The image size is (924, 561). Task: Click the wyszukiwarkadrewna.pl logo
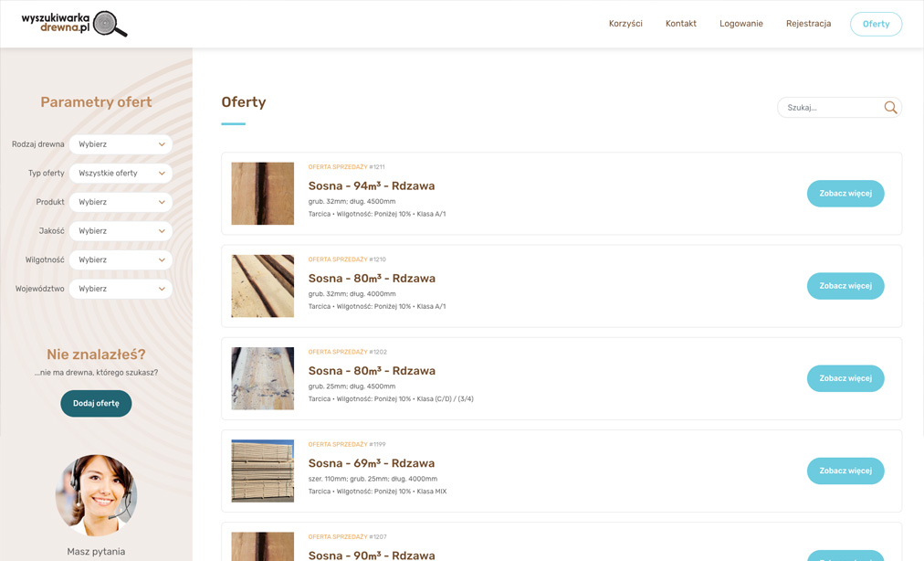(x=74, y=24)
